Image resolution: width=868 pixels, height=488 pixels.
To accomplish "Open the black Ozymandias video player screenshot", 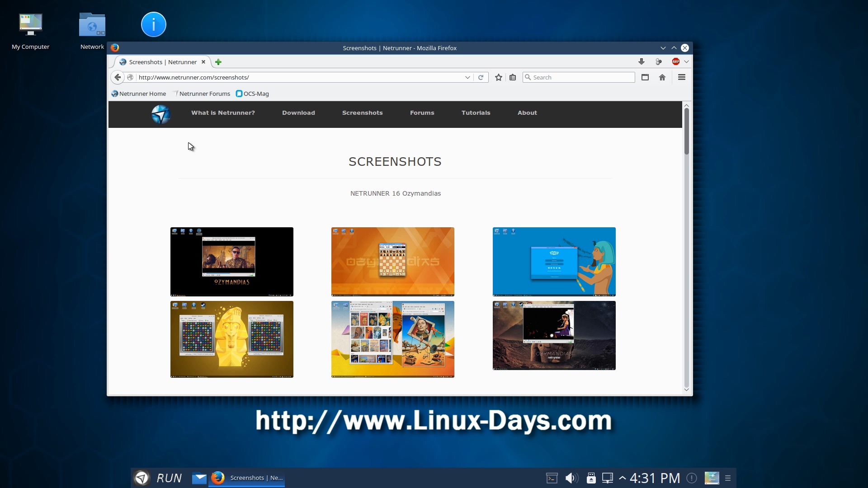I will tap(232, 262).
